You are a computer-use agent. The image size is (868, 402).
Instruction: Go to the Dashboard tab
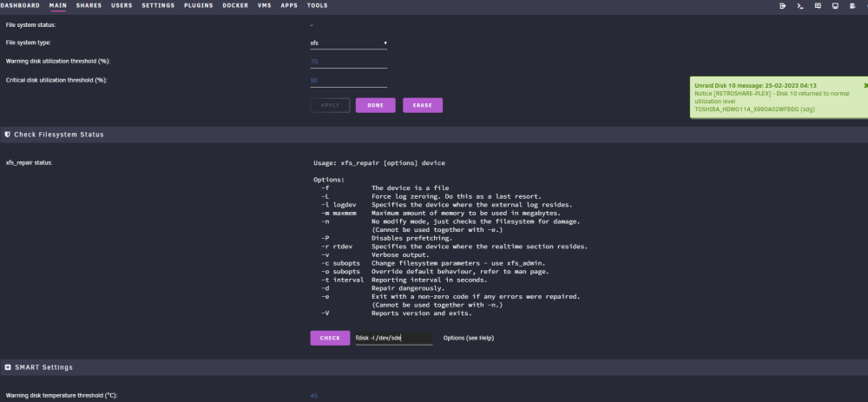tap(20, 5)
